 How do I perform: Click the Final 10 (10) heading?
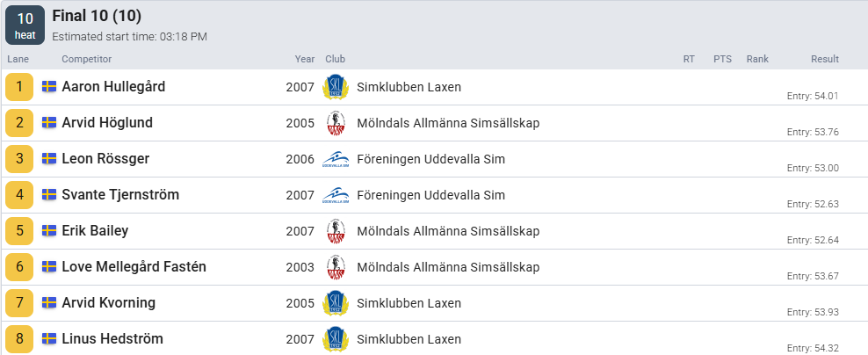pyautogui.click(x=97, y=16)
